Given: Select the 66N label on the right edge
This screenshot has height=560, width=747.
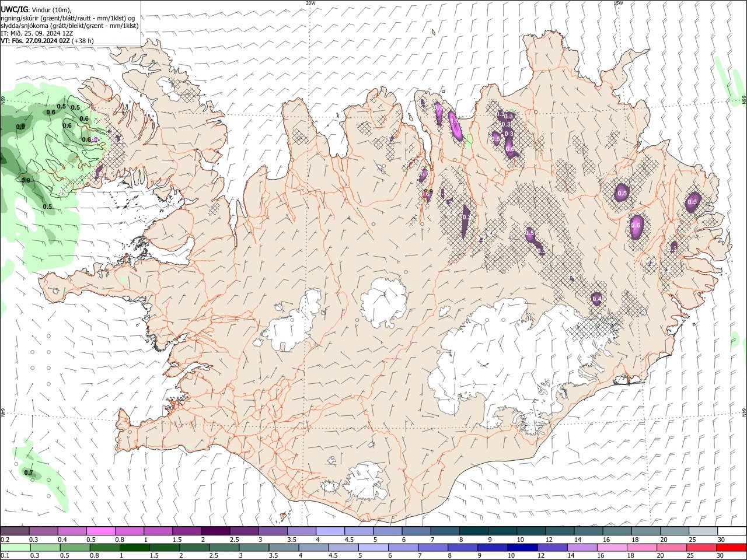Looking at the screenshot, I should [744, 100].
